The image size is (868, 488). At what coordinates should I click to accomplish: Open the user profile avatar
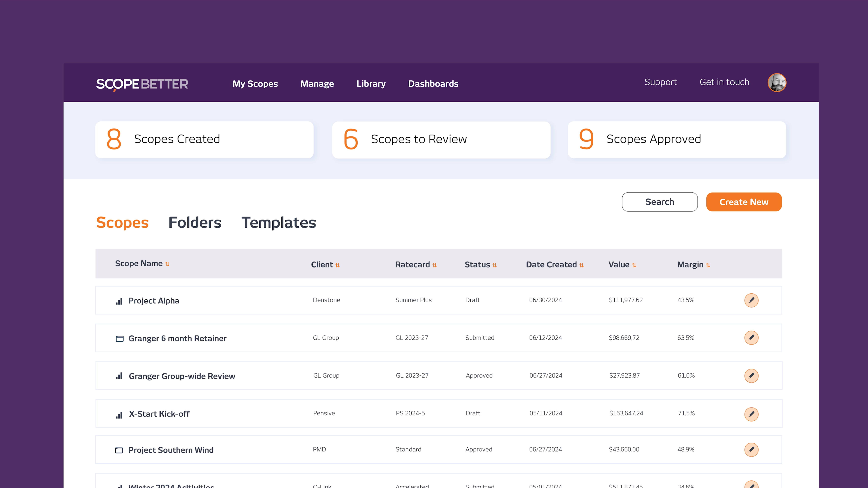(x=777, y=83)
